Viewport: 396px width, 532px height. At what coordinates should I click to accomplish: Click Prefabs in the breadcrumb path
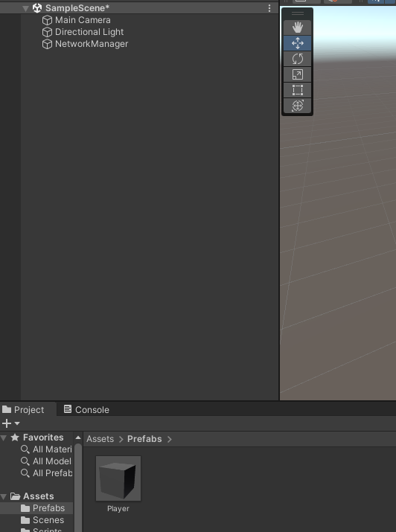tap(144, 439)
